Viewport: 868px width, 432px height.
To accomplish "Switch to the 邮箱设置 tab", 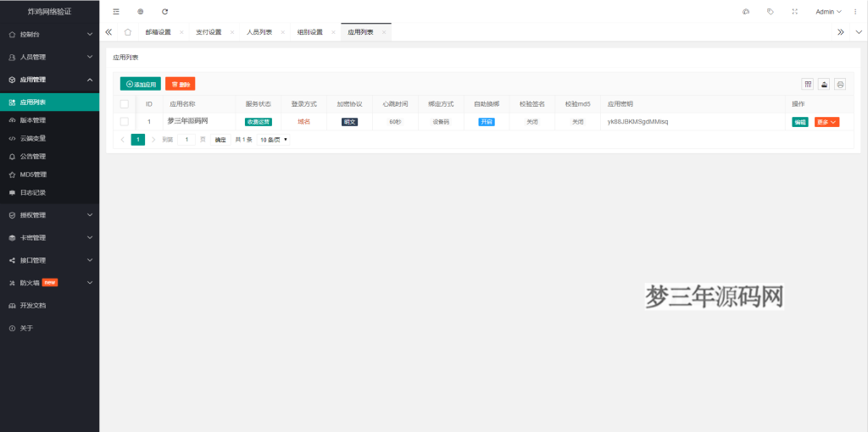I will (x=158, y=32).
